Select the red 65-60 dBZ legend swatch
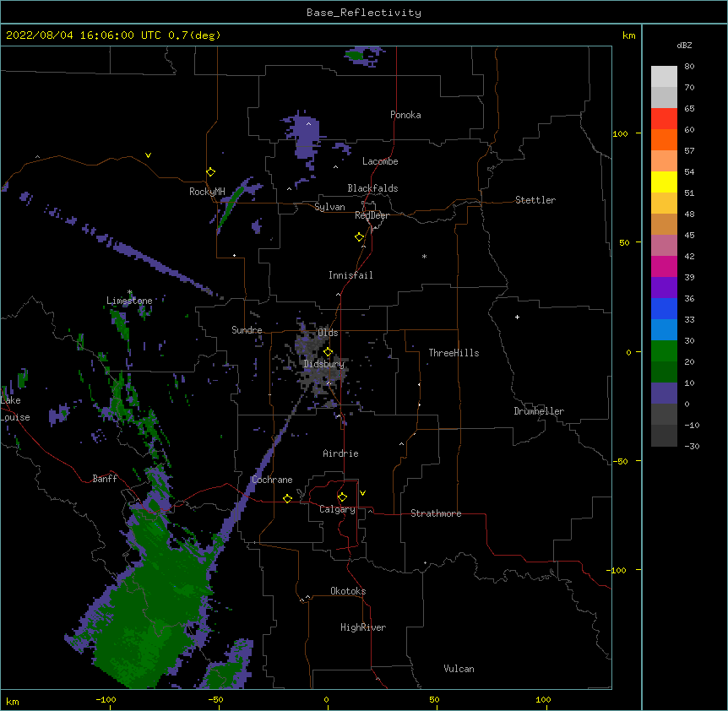728x711 pixels. coord(664,119)
